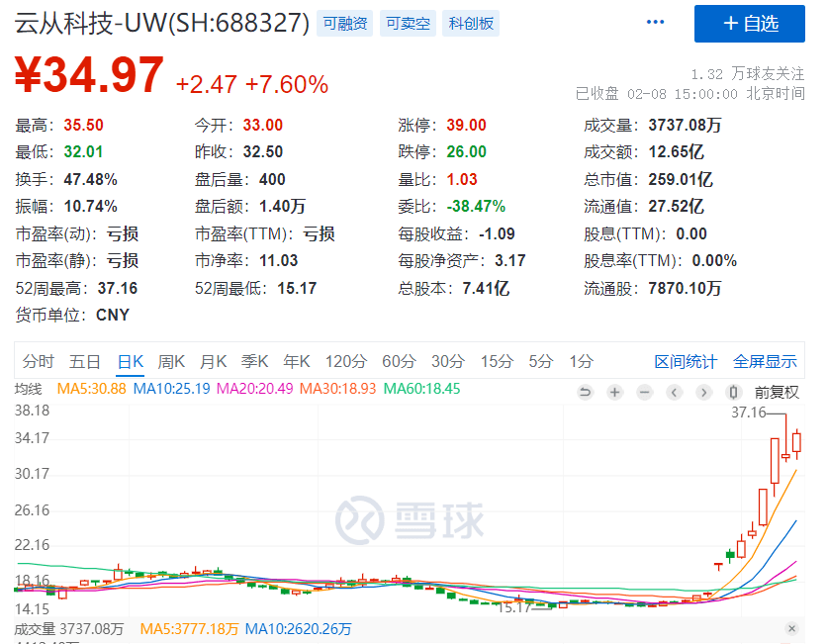Viewport: 827px width, 644px height.
Task: Click the 均线 indicator label
Action: click(x=28, y=389)
